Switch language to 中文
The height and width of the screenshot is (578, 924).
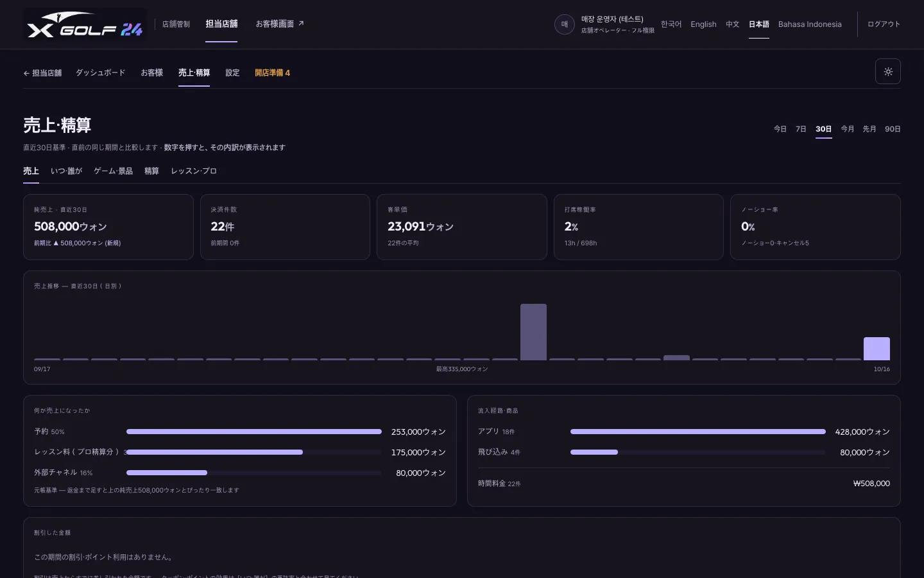point(733,24)
